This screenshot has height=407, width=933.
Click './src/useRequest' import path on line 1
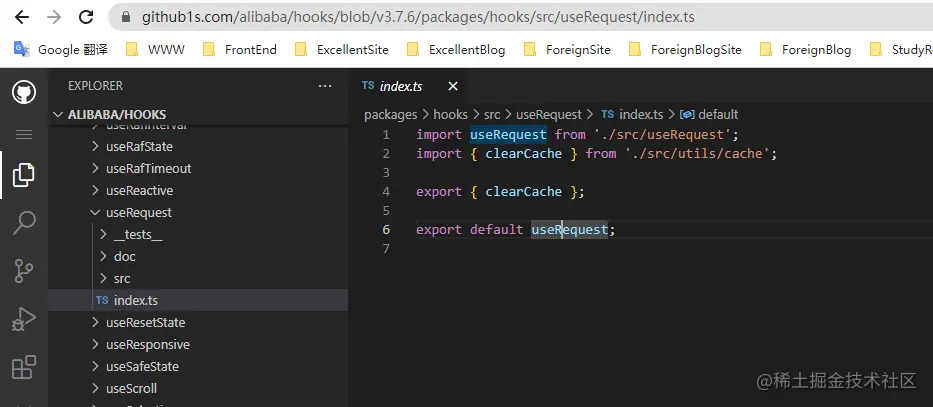662,134
